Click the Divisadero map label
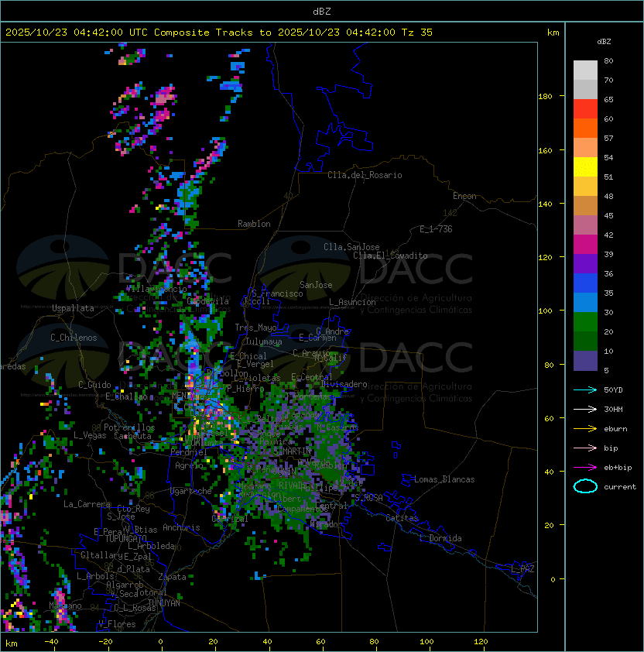The height and width of the screenshot is (652, 644). pyautogui.click(x=344, y=384)
